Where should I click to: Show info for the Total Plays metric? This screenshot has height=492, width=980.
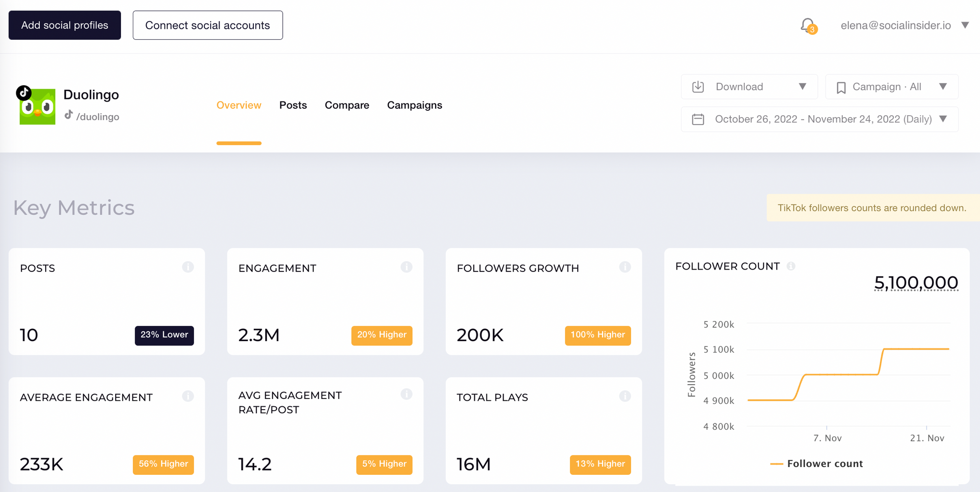click(x=625, y=396)
